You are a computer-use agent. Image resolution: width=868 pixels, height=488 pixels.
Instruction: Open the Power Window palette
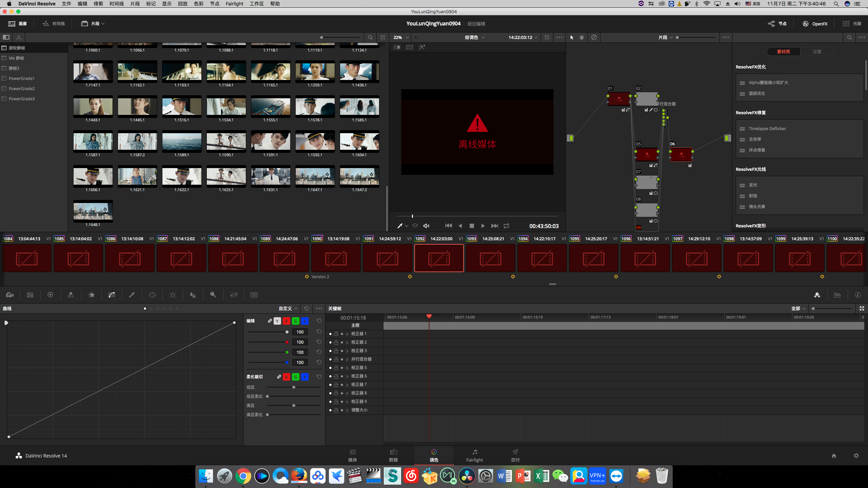(x=152, y=295)
